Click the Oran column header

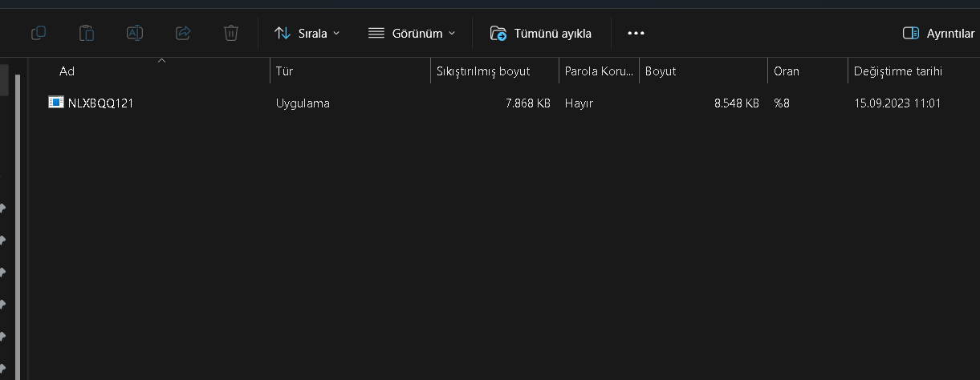point(787,71)
